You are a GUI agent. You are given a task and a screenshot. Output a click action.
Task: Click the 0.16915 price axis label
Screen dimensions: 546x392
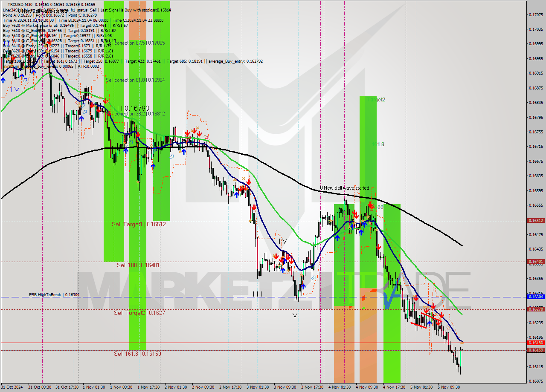point(536,73)
